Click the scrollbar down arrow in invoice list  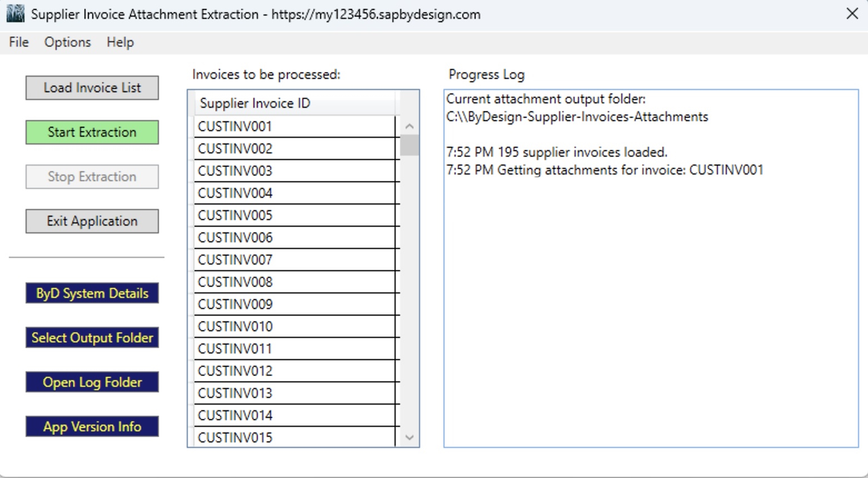click(x=409, y=438)
